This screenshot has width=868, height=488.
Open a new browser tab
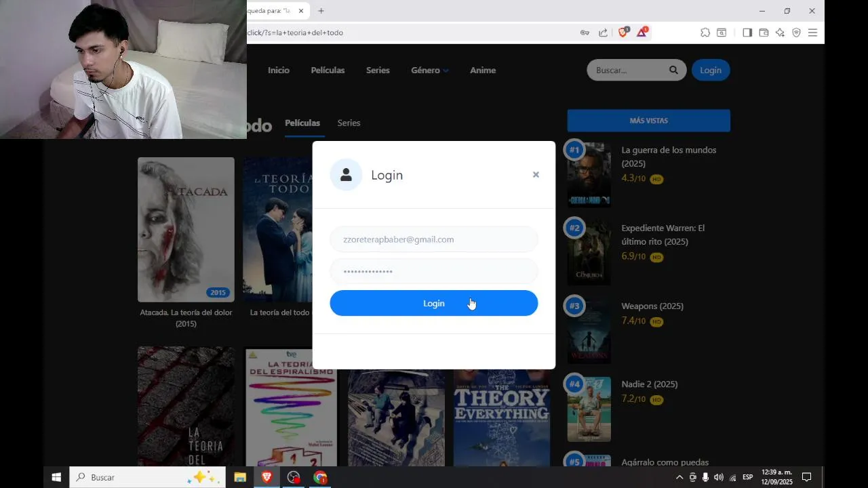(x=321, y=11)
